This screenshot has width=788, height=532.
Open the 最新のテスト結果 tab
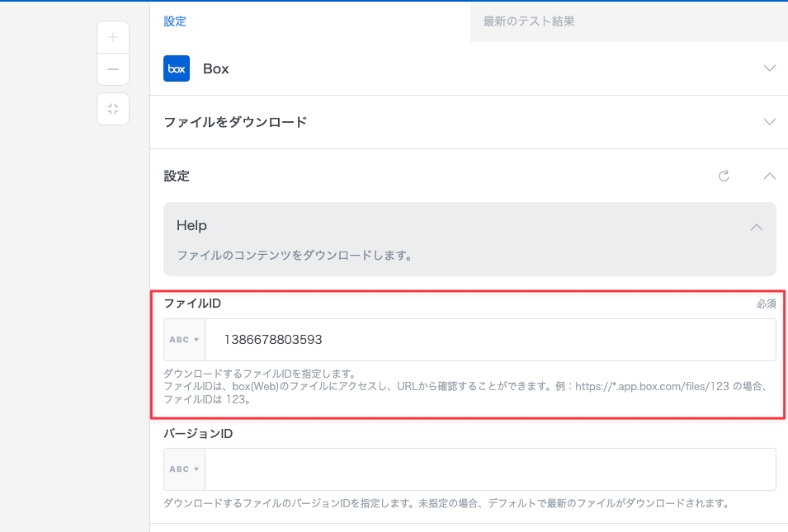[529, 21]
